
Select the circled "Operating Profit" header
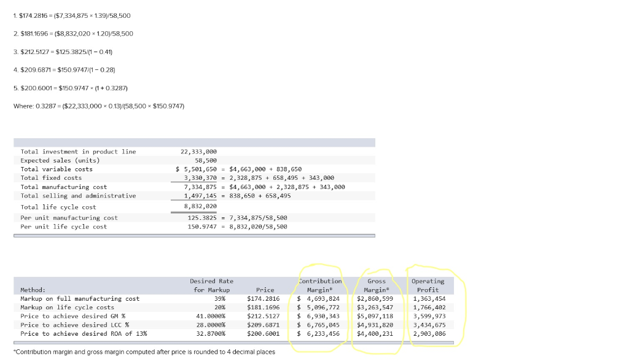pyautogui.click(x=428, y=285)
